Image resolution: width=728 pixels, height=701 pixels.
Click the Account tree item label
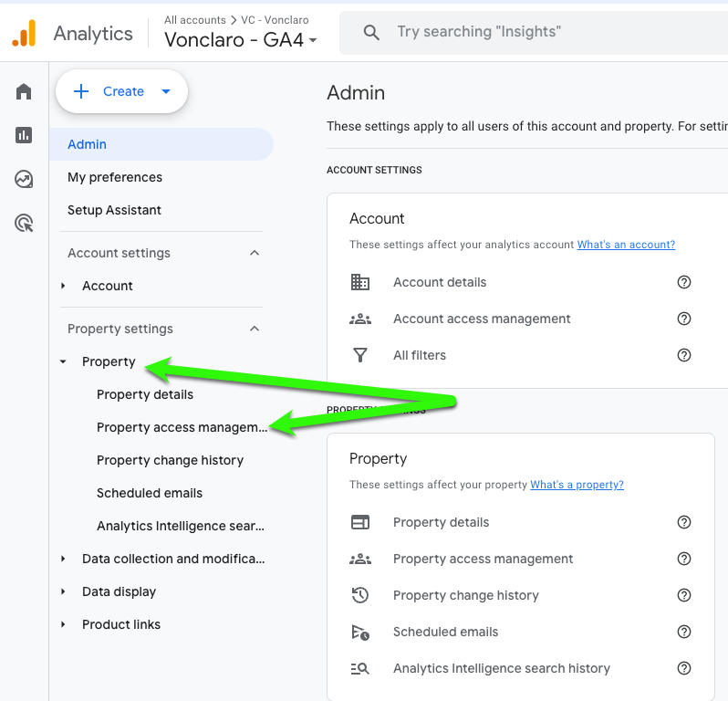[x=108, y=287]
